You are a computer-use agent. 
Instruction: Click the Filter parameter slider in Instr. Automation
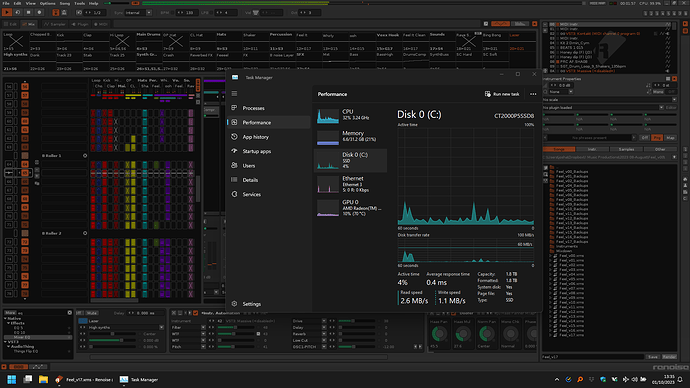(x=235, y=327)
